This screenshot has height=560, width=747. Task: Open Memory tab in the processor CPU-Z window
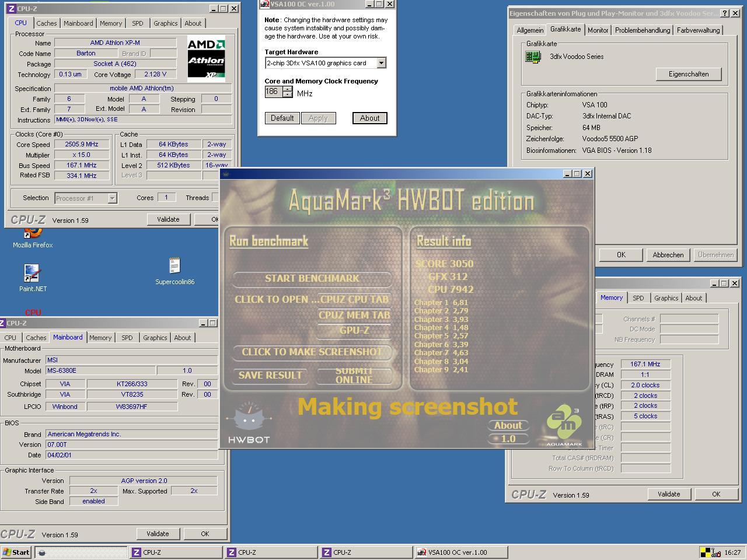[x=111, y=23]
